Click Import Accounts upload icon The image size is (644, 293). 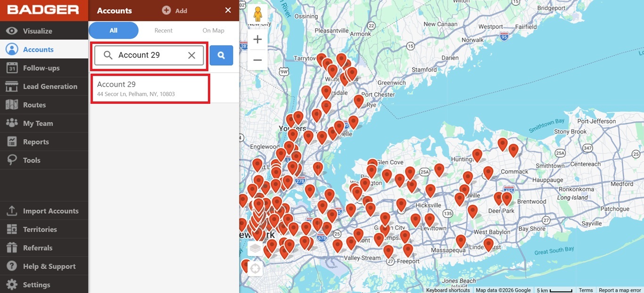12,211
